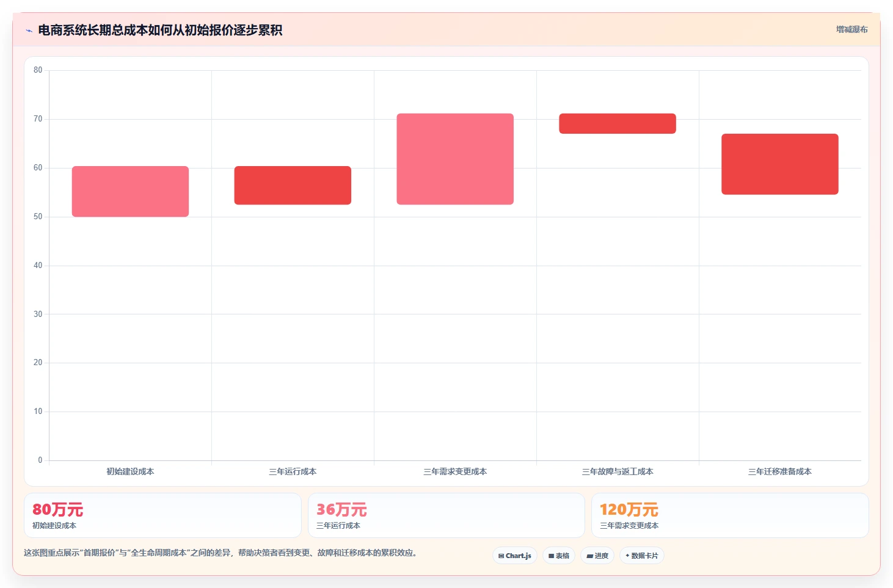Select the Chart.js chip
The height and width of the screenshot is (588, 893).
515,556
